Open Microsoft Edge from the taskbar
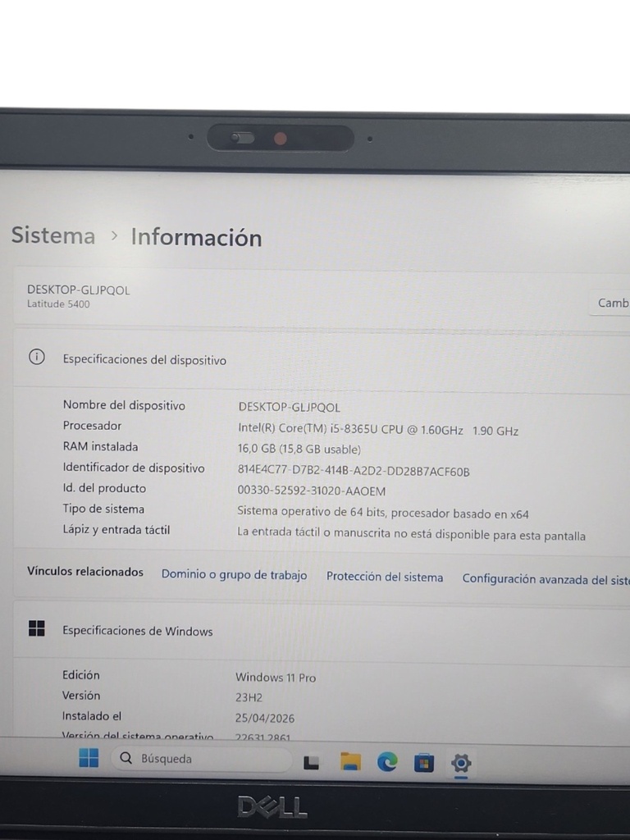This screenshot has width=630, height=840. (387, 762)
